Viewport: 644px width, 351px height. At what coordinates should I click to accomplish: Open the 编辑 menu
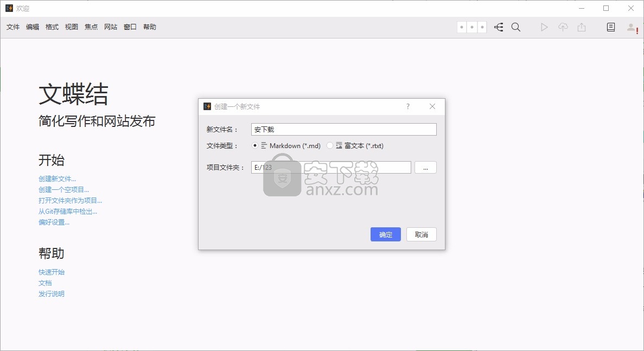click(33, 27)
